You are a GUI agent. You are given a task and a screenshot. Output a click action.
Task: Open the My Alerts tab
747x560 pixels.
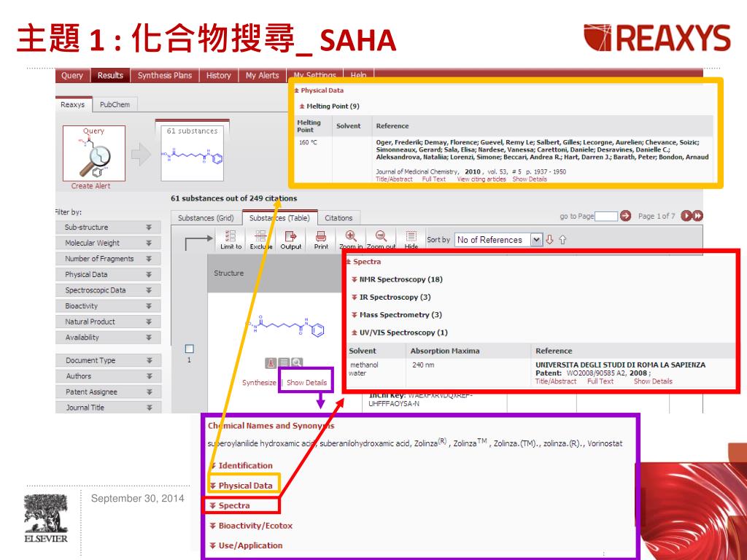[x=262, y=75]
